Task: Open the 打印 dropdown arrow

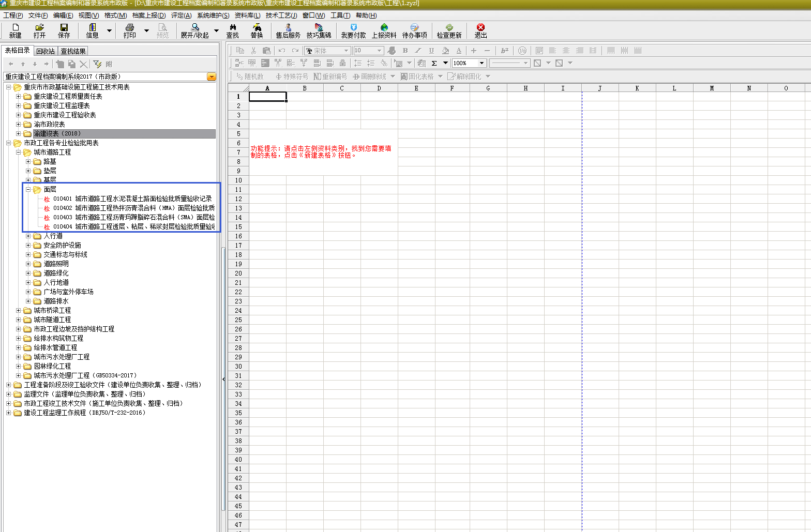Action: click(146, 31)
